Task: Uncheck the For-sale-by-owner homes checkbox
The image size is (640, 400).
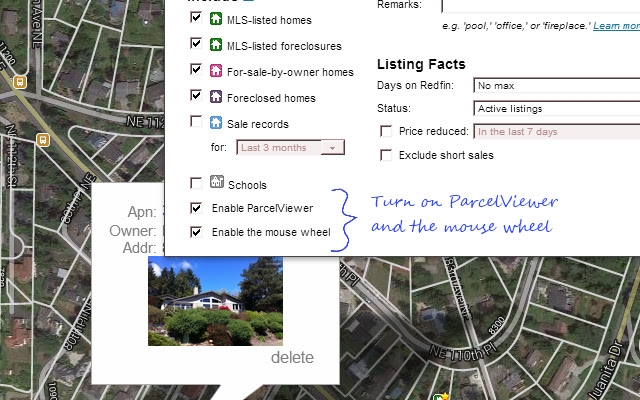Action: coord(196,70)
